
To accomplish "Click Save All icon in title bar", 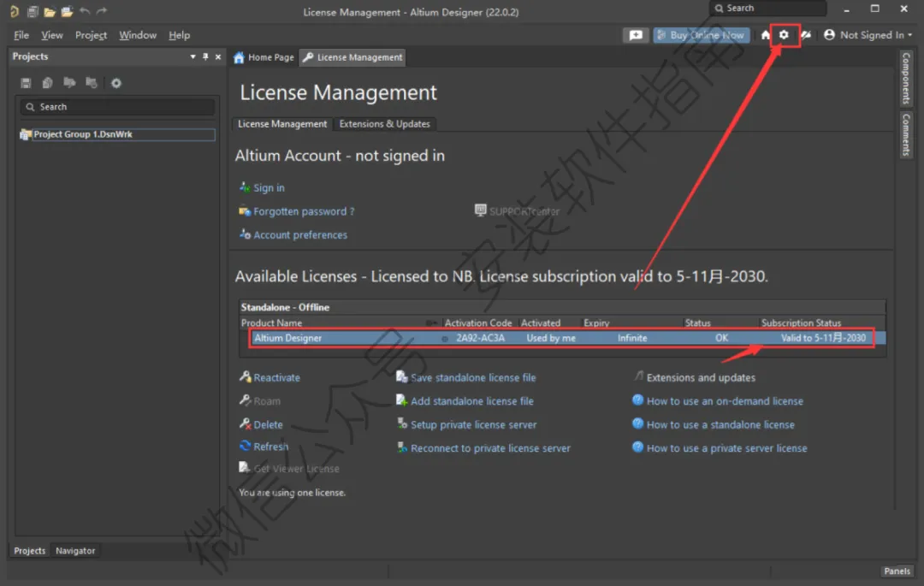I will (x=33, y=11).
